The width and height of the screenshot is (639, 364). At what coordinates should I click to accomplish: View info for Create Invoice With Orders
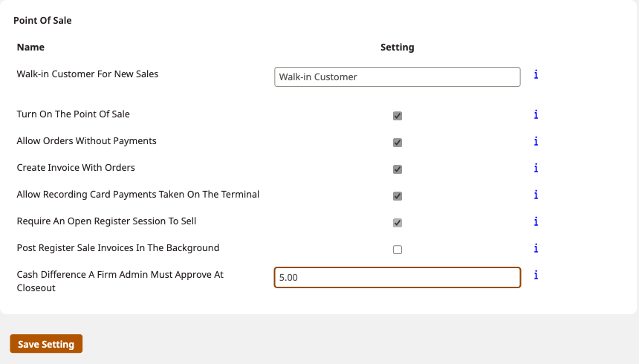pos(536,168)
